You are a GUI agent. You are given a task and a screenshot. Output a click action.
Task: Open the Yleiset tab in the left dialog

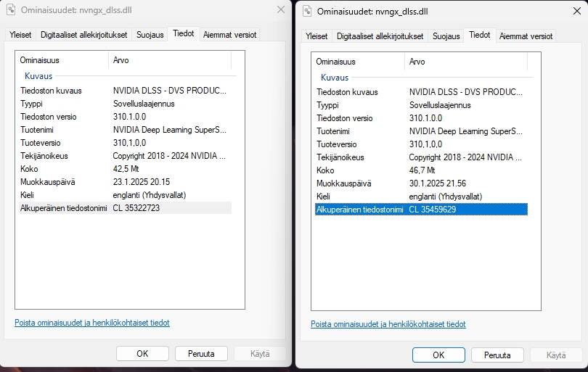click(x=20, y=35)
